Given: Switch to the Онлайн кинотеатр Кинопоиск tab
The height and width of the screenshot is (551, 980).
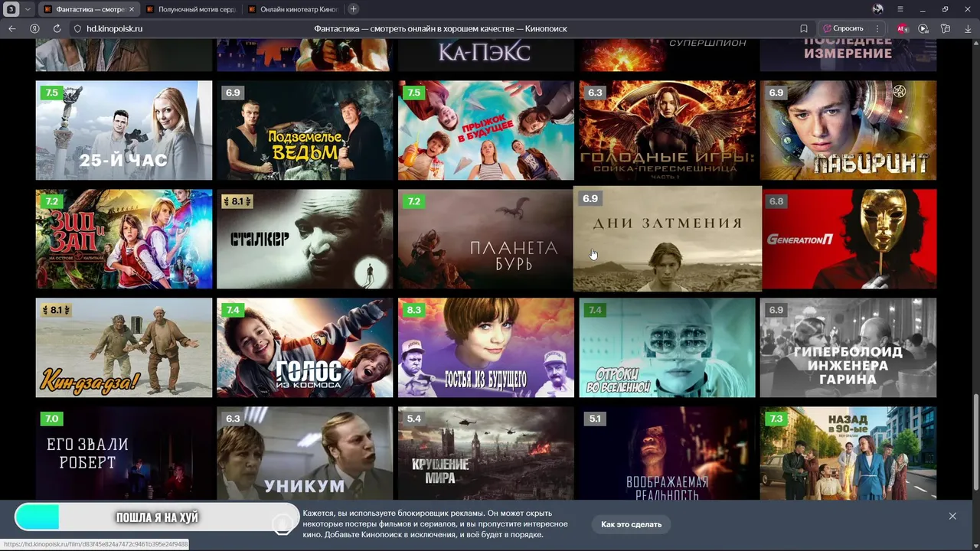Looking at the screenshot, I should point(294,9).
